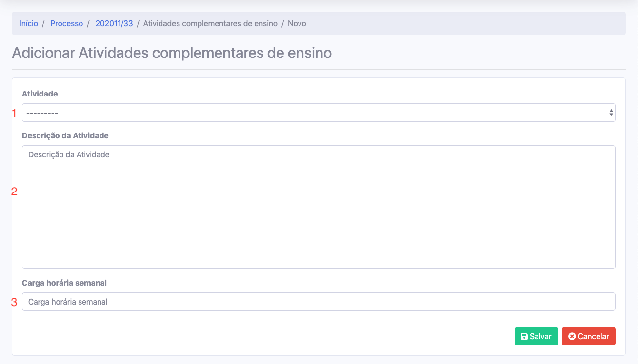638x364 pixels.
Task: Navigate to the 202011/33 breadcrumb link
Action: (114, 23)
